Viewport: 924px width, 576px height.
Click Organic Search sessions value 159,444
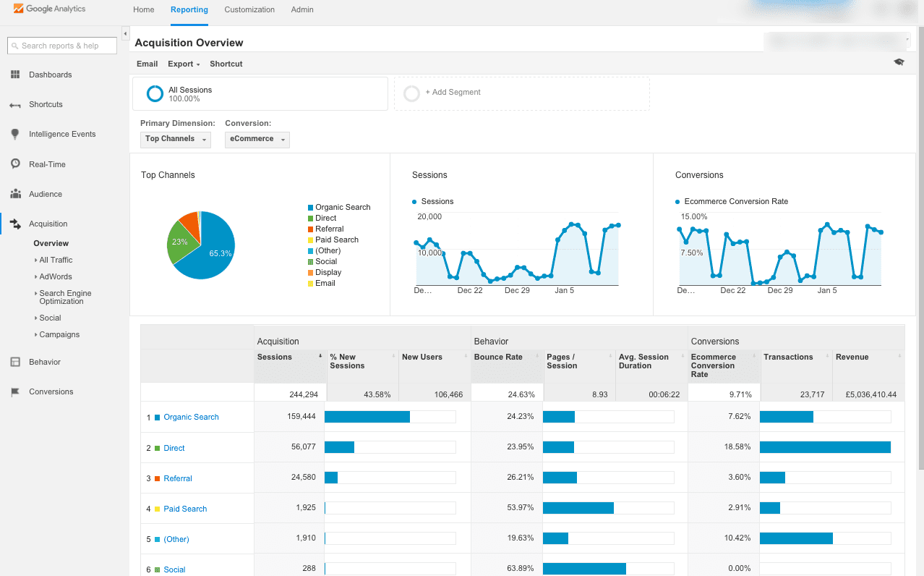tap(302, 417)
